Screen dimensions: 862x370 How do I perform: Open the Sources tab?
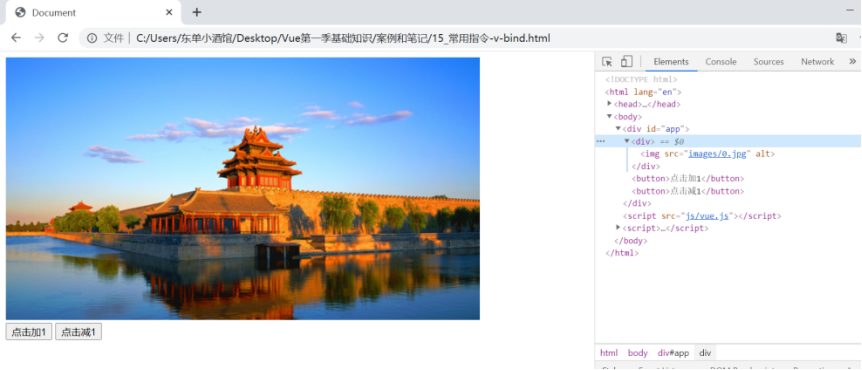click(x=769, y=62)
